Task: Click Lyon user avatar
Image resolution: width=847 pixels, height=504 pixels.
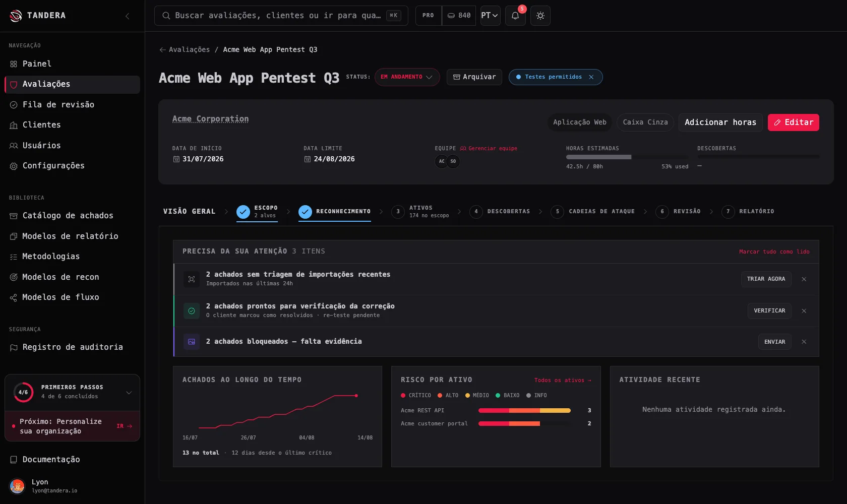Action: [x=17, y=486]
